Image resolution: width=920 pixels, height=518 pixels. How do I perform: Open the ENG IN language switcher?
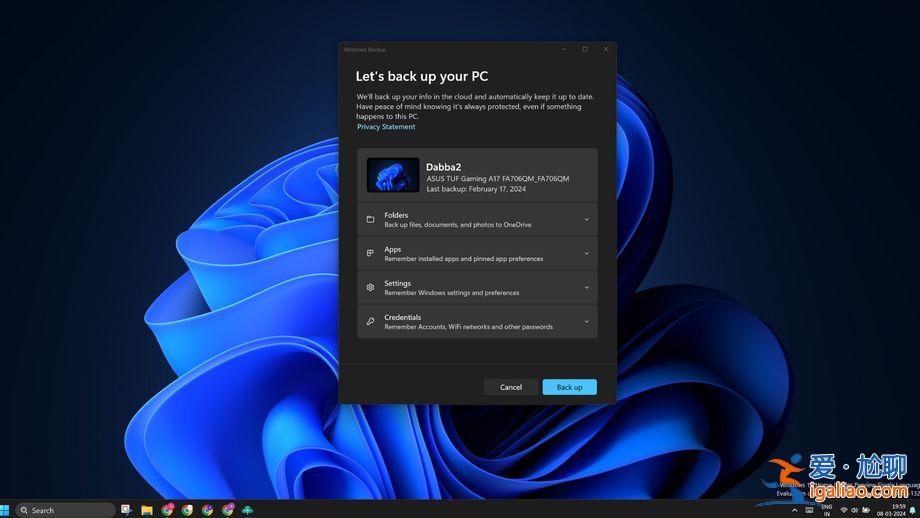pyautogui.click(x=827, y=510)
